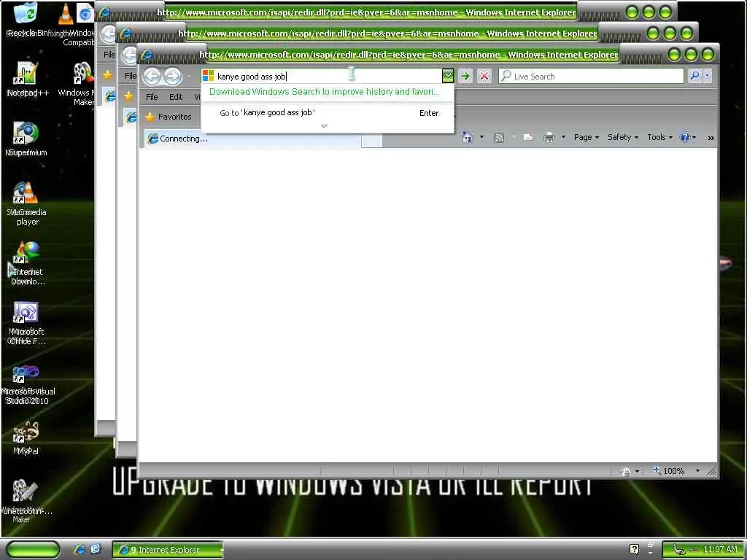
Task: Open File menu in the rearmost IE window
Action: pyautogui.click(x=109, y=54)
